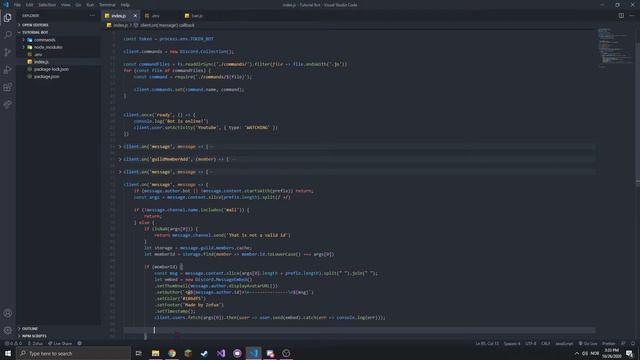The width and height of the screenshot is (640, 360).
Task: Close the index.js editor tab
Action: pyautogui.click(x=135, y=16)
